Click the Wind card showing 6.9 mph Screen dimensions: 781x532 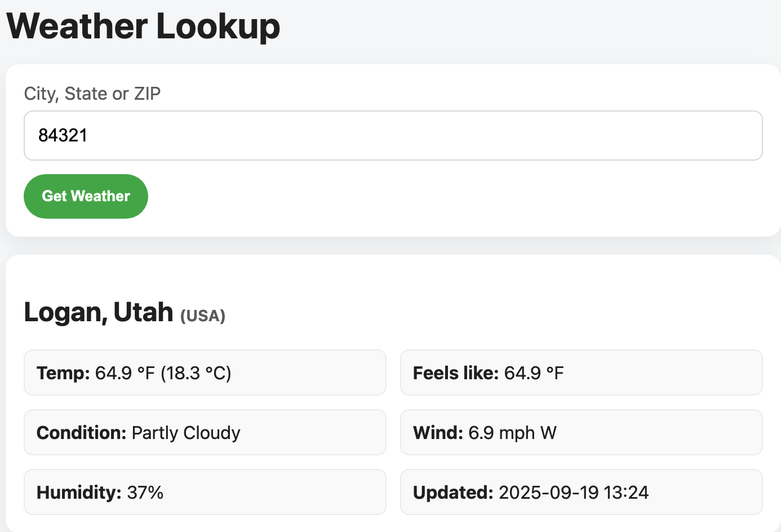pyautogui.click(x=581, y=432)
